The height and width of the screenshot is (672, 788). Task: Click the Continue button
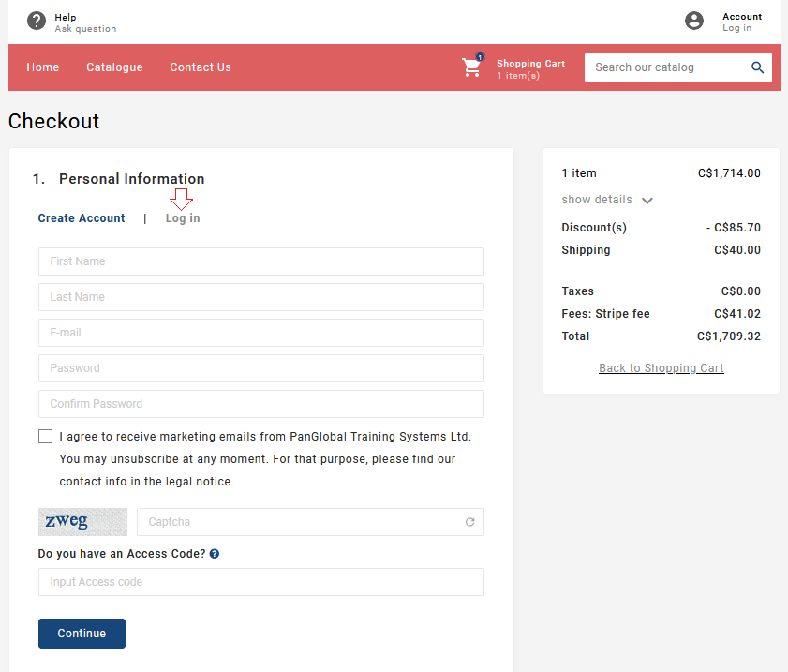pos(82,634)
